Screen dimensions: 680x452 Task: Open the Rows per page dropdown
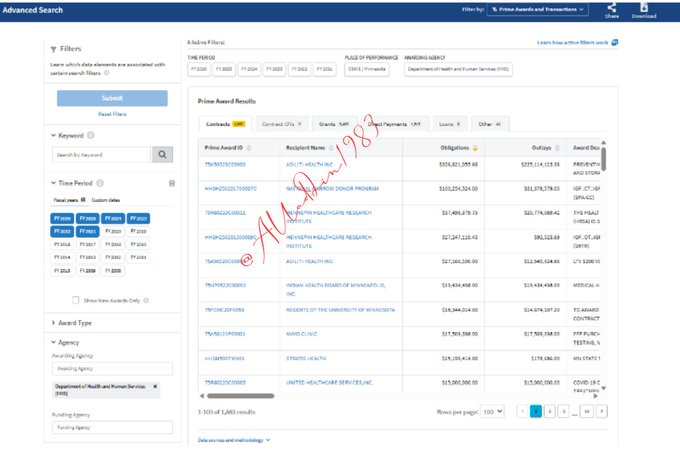point(492,411)
